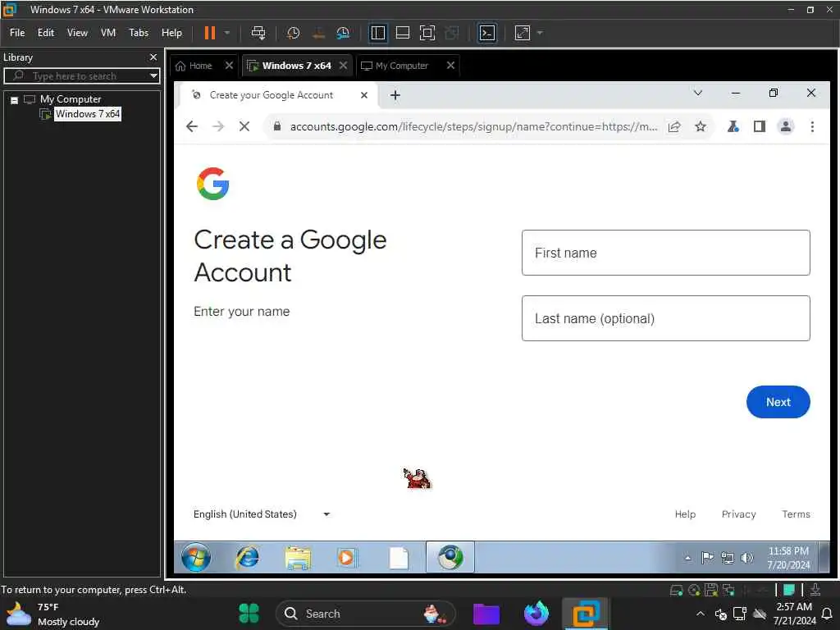
Task: Open the 75°F Mostly cloudy weather widget
Action: coord(53,614)
